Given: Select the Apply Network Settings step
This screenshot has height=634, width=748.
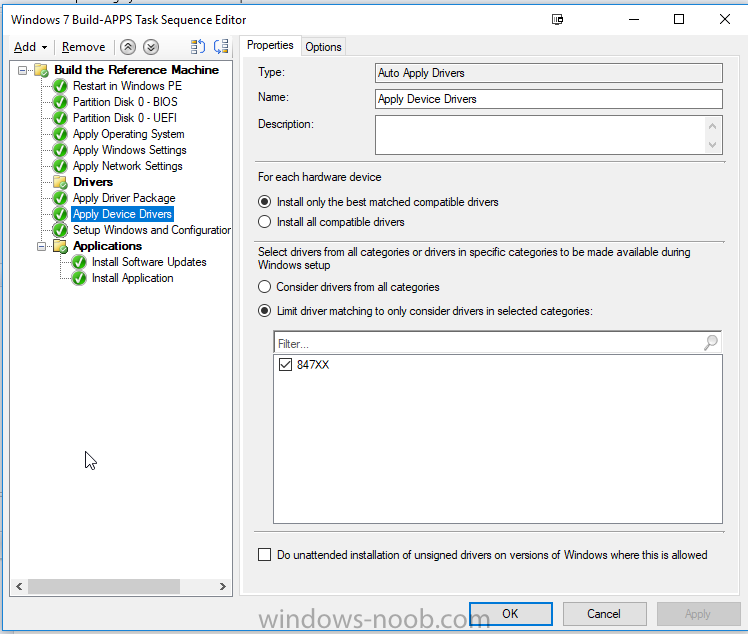Looking at the screenshot, I should point(127,166).
